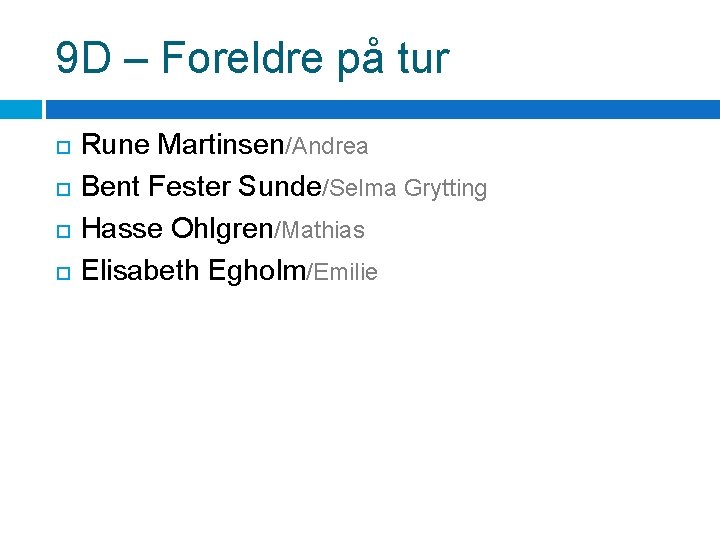Click the gray text Selma Grytting

pyautogui.click(x=408, y=189)
